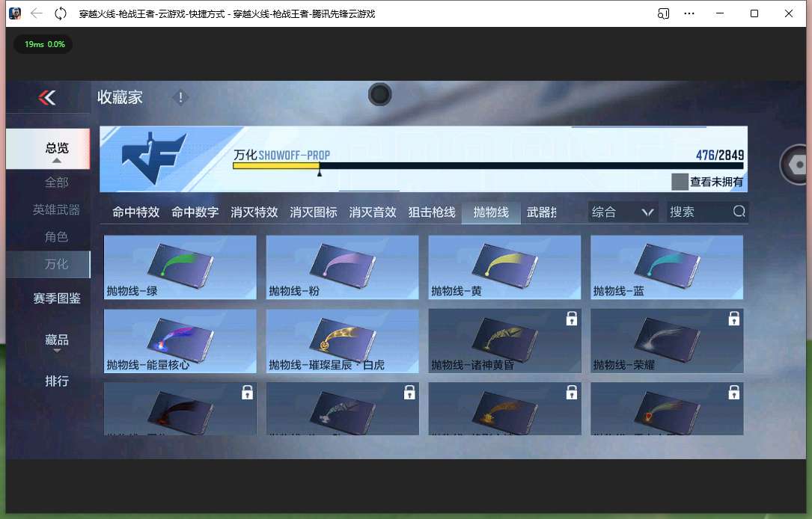Image resolution: width=812 pixels, height=519 pixels.
Task: Select the 命中数字 tab
Action: (x=195, y=212)
